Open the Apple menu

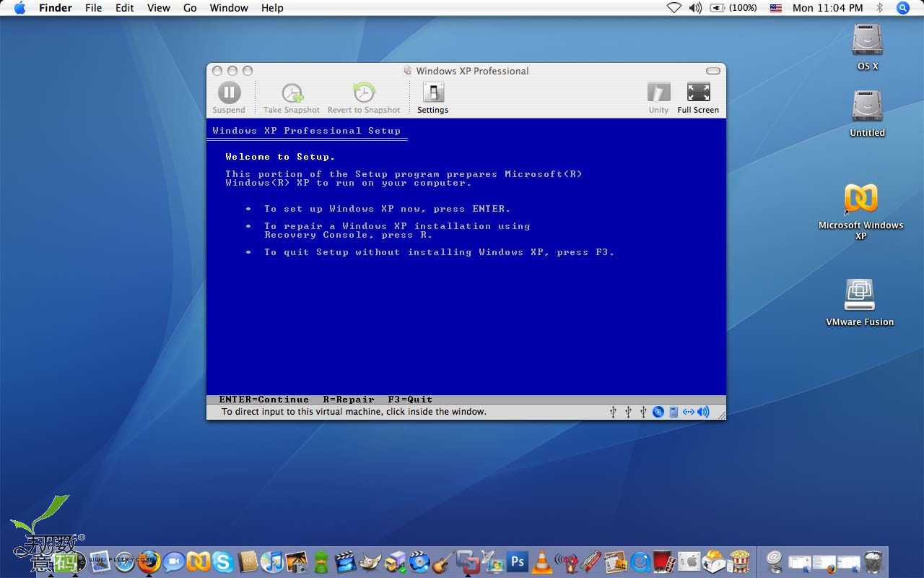tap(19, 8)
